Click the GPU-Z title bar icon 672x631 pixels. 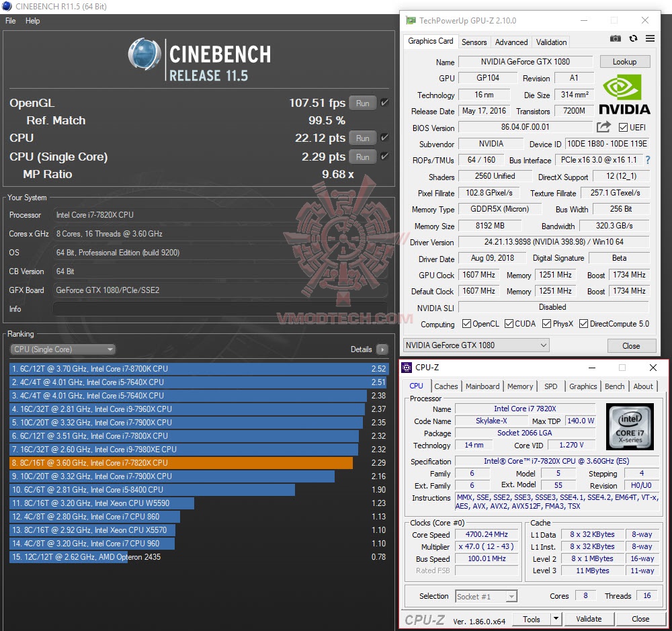[x=411, y=21]
